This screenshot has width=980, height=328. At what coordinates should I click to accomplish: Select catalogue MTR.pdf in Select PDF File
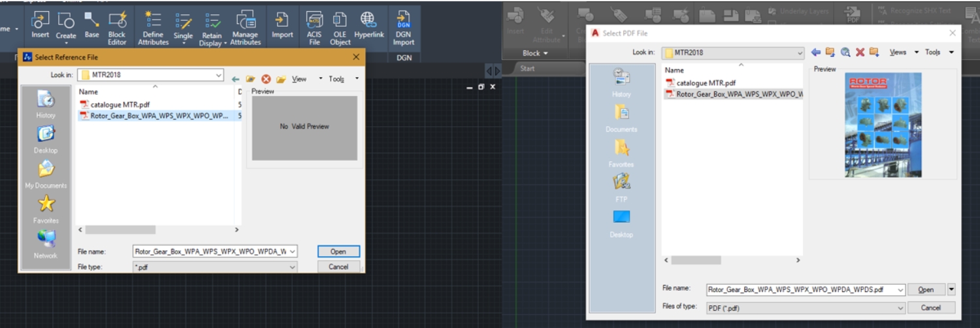[701, 83]
